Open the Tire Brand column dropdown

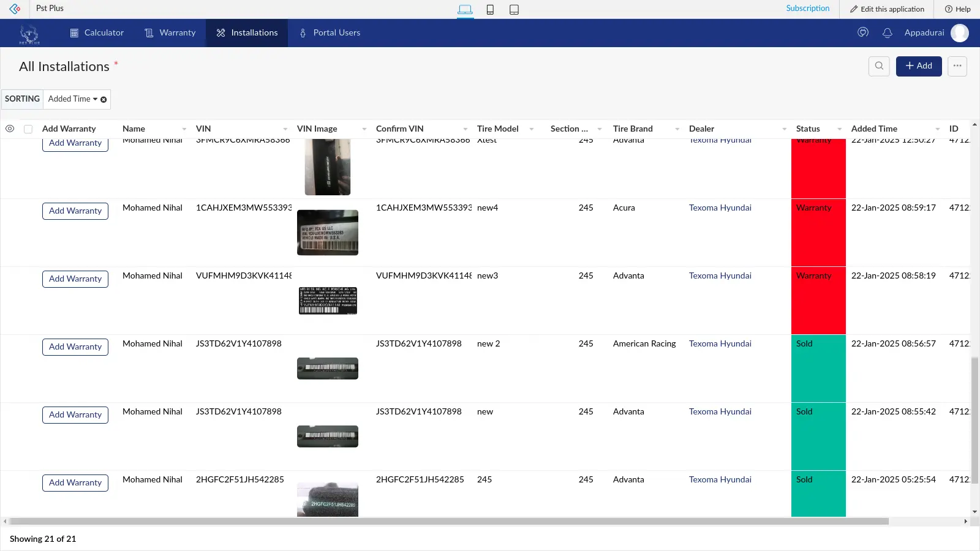pos(677,129)
